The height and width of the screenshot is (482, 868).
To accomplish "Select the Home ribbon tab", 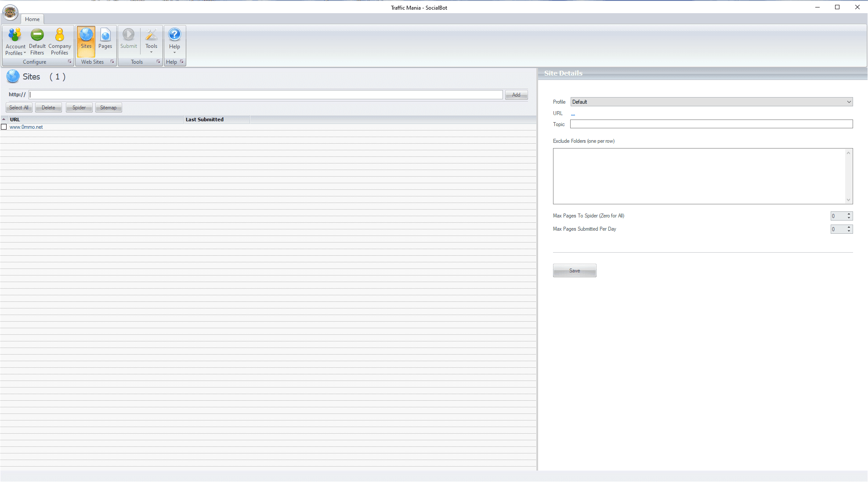I will (x=32, y=19).
